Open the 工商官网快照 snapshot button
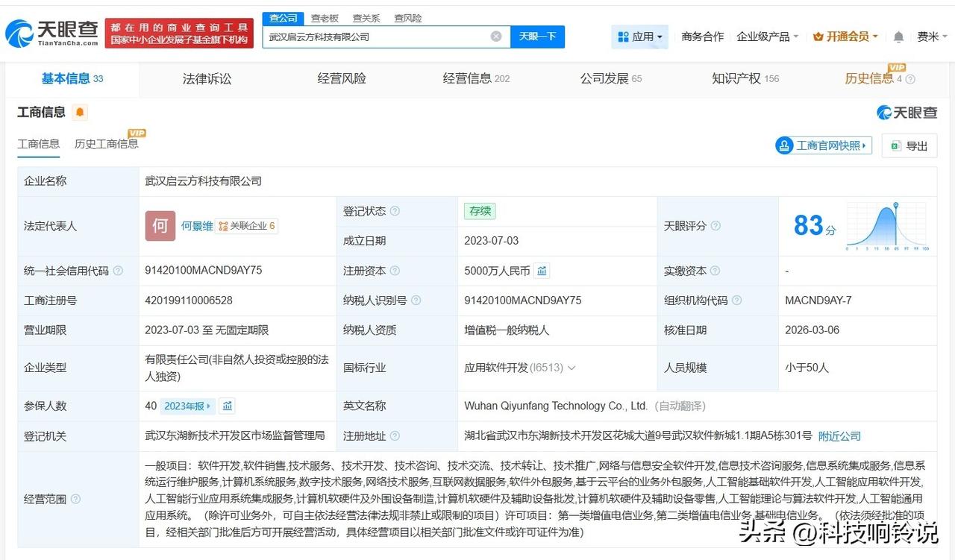 pyautogui.click(x=824, y=145)
